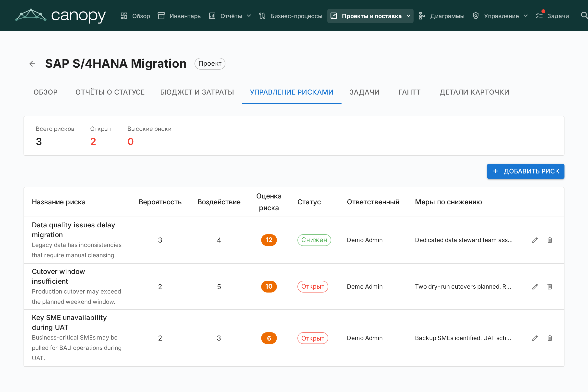
Task: Open the Обзор dashboard icon in navbar
Action: point(124,16)
